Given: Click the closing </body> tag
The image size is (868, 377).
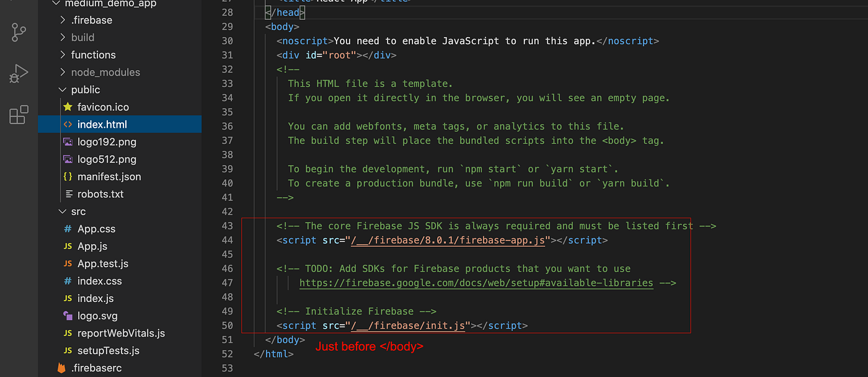Looking at the screenshot, I should point(285,339).
